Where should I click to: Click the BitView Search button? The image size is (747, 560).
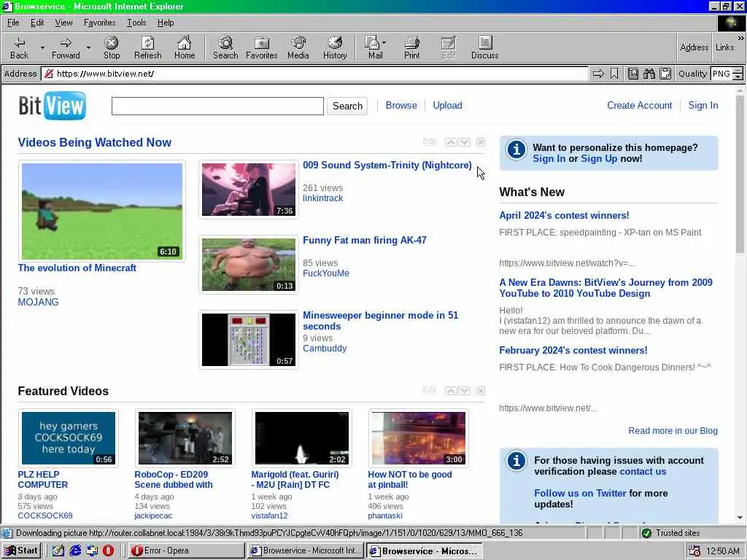pos(347,106)
